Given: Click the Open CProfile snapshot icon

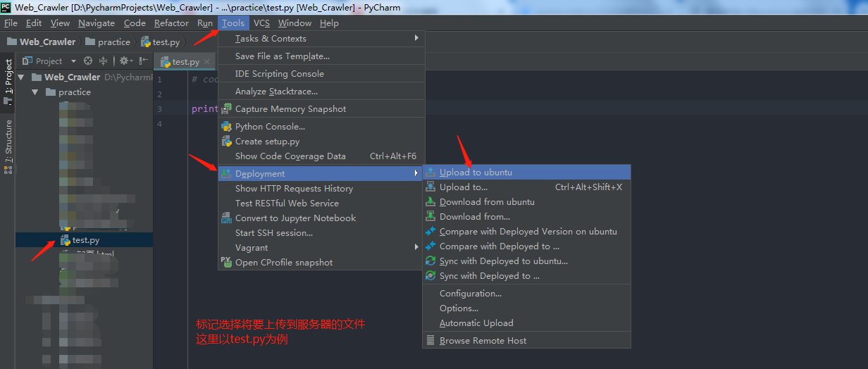Looking at the screenshot, I should [226, 262].
